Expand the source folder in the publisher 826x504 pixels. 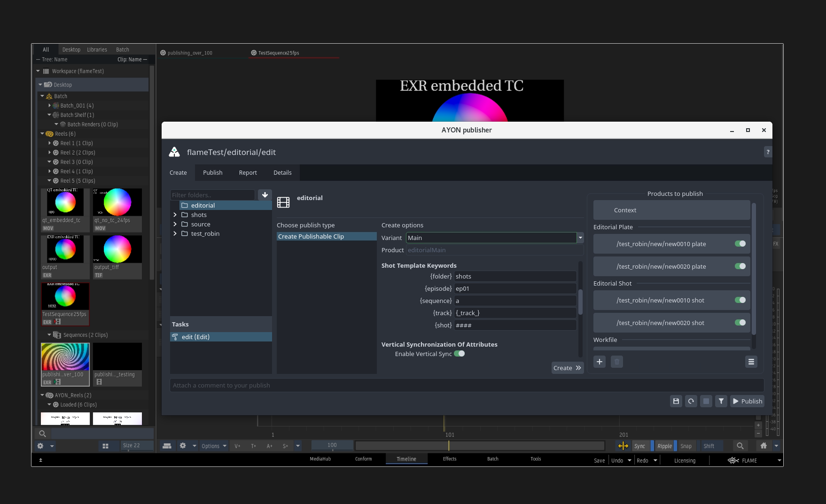coord(175,224)
